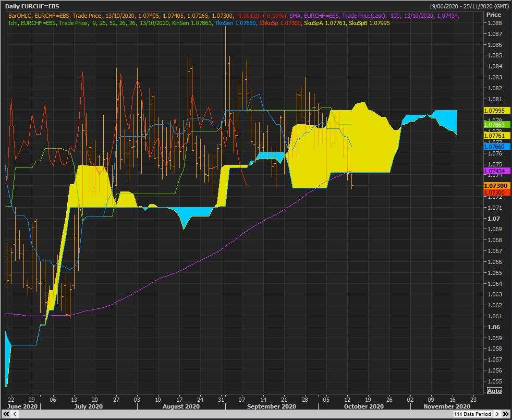Click 'September 2020' on the time axis
512x420 pixels.
pyautogui.click(x=272, y=406)
